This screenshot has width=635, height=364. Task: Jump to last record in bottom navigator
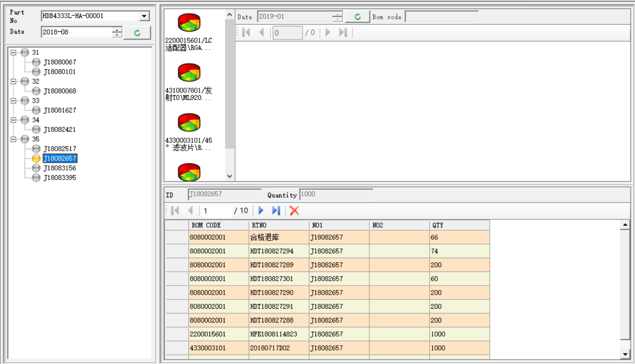pyautogui.click(x=276, y=210)
